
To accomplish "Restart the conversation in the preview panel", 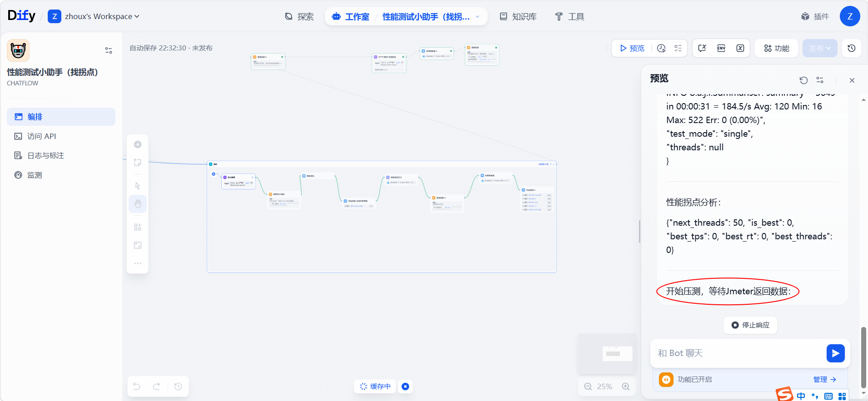I will 803,80.
